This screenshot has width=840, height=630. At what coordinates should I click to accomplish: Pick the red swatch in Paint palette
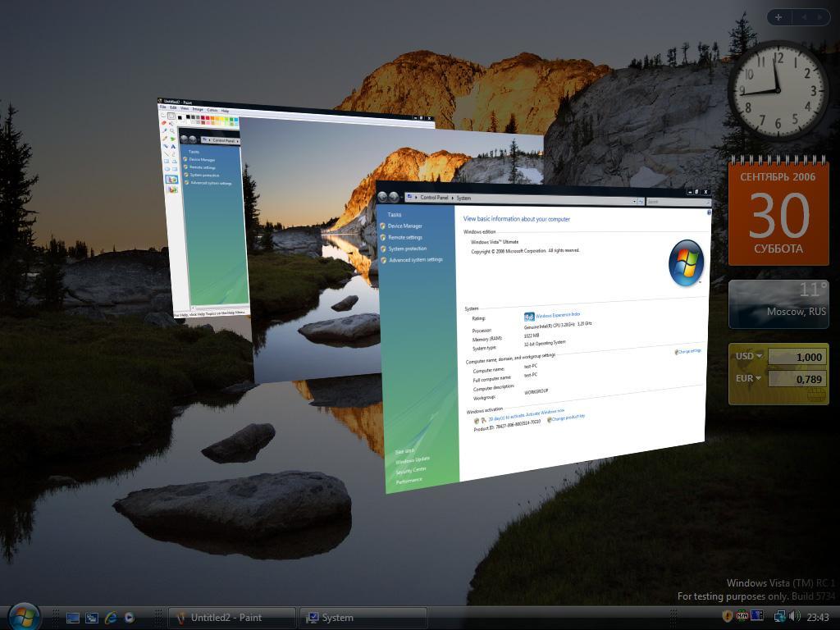(x=208, y=118)
